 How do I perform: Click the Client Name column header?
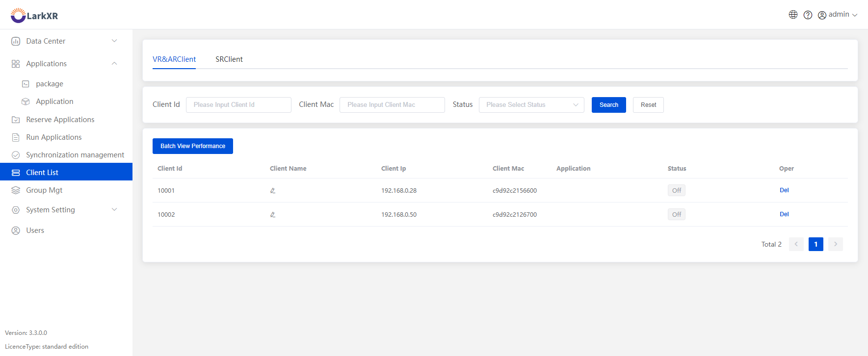[288, 169]
